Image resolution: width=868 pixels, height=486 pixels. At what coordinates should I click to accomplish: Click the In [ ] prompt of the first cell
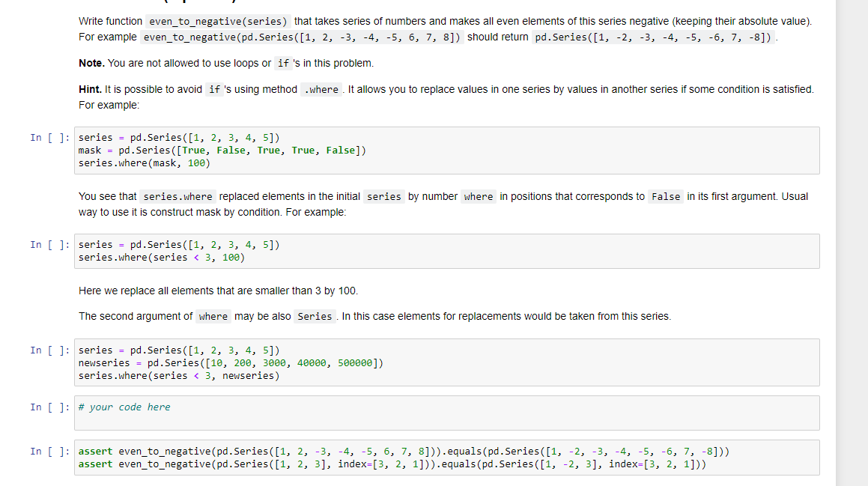pyautogui.click(x=48, y=137)
